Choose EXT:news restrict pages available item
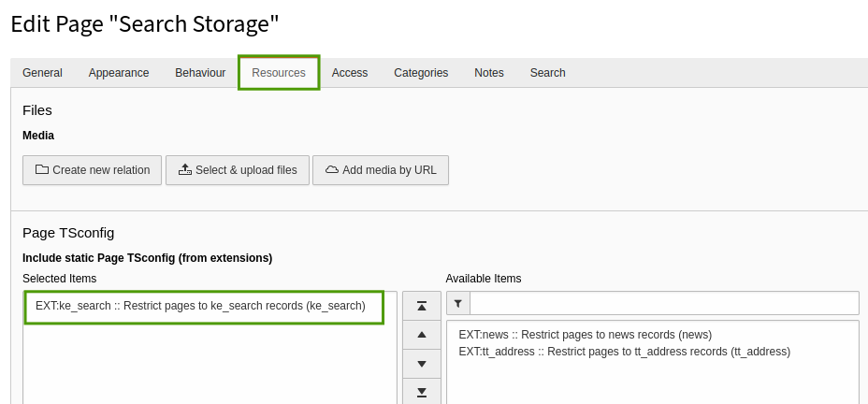Image resolution: width=868 pixels, height=404 pixels. (x=585, y=335)
